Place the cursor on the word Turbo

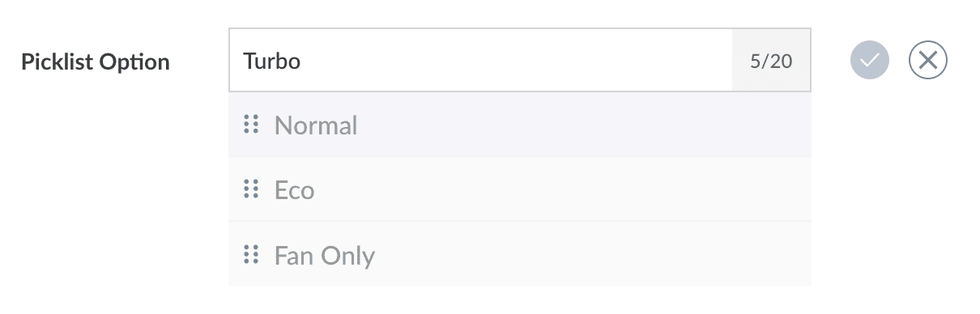point(272,61)
